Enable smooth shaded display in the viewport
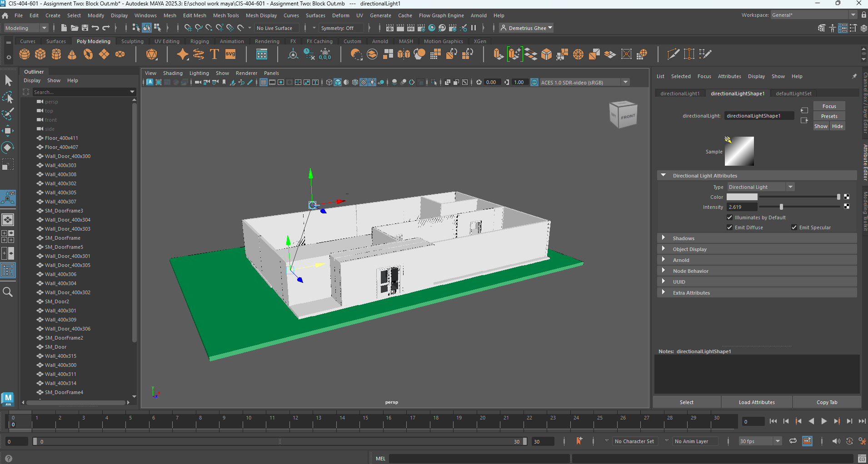868x464 pixels. click(x=338, y=82)
